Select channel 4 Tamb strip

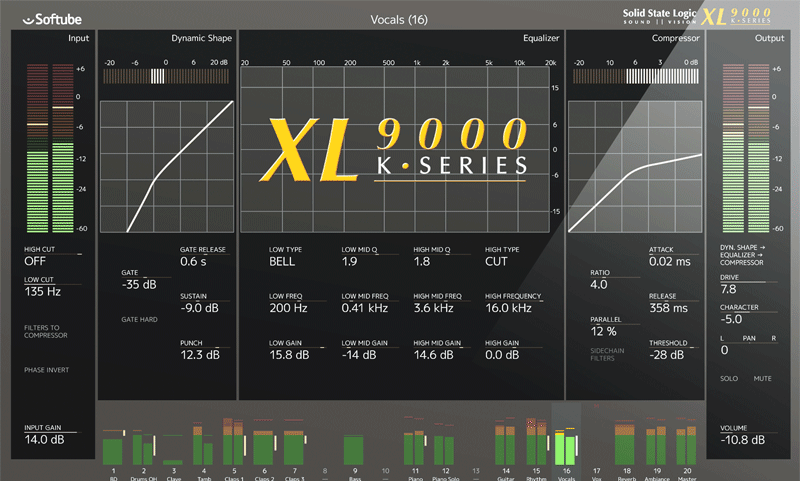click(x=204, y=448)
